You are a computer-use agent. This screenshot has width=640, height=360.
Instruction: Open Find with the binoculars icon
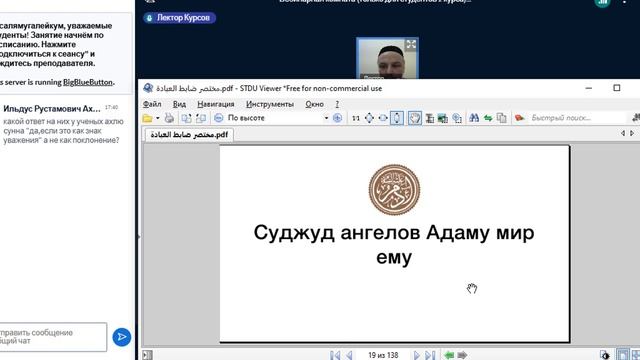coord(474,118)
